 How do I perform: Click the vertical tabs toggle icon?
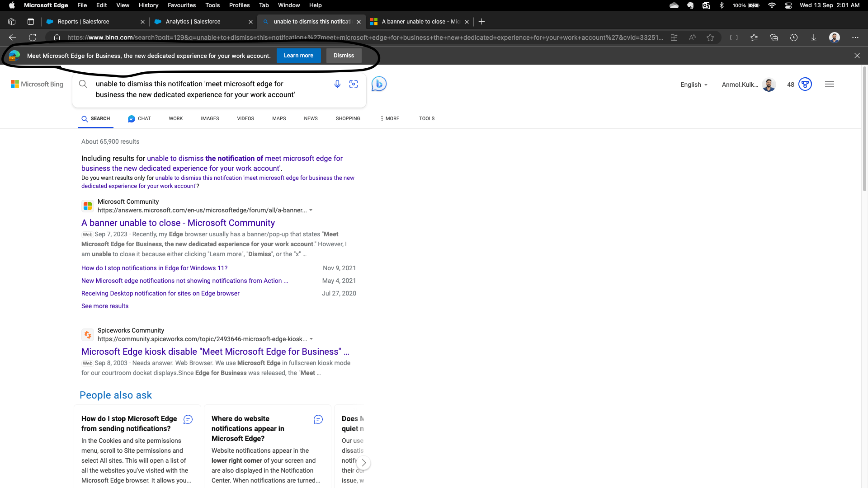31,22
